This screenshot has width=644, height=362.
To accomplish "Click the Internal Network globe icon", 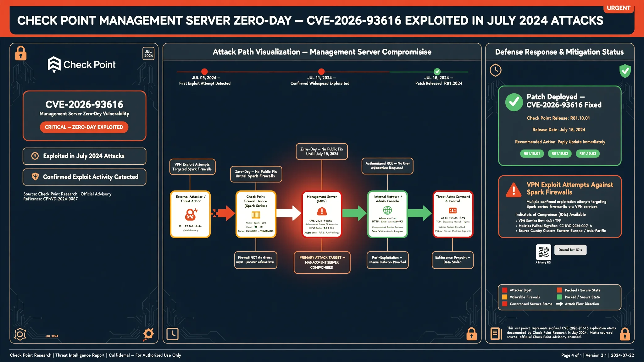I will pos(387,210).
